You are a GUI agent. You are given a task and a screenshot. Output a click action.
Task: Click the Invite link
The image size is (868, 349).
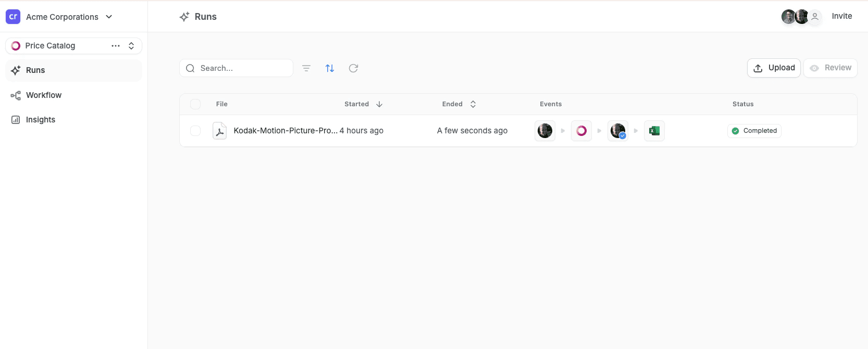tap(842, 16)
